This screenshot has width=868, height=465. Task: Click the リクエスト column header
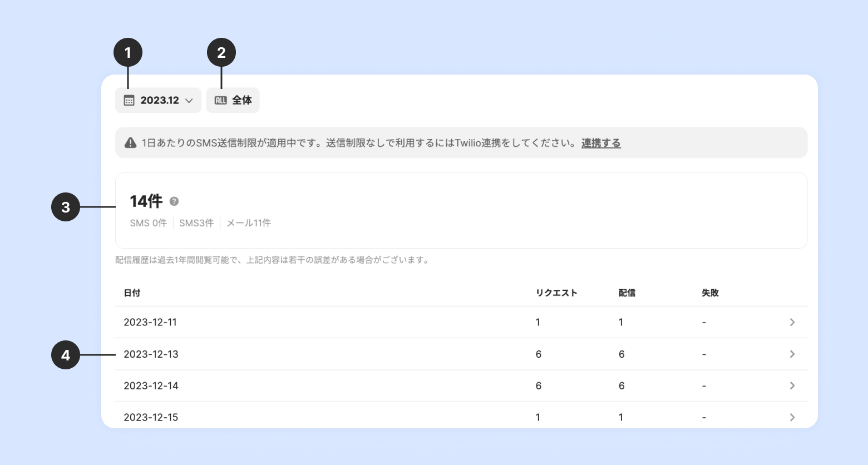(x=556, y=293)
